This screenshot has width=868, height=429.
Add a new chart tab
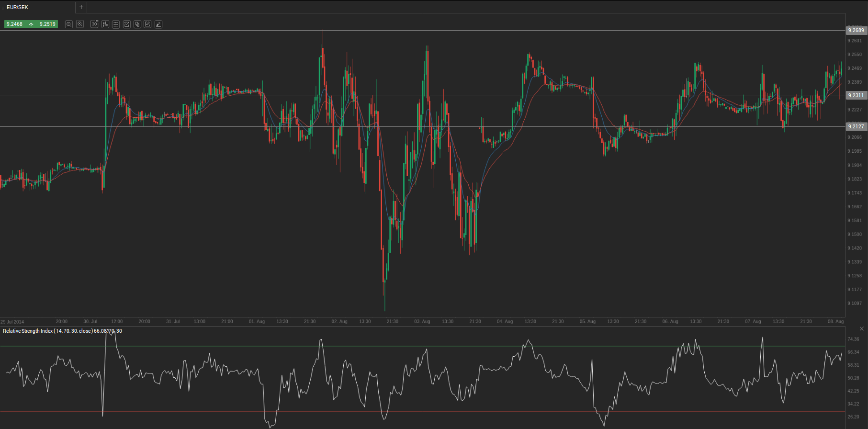click(x=81, y=7)
